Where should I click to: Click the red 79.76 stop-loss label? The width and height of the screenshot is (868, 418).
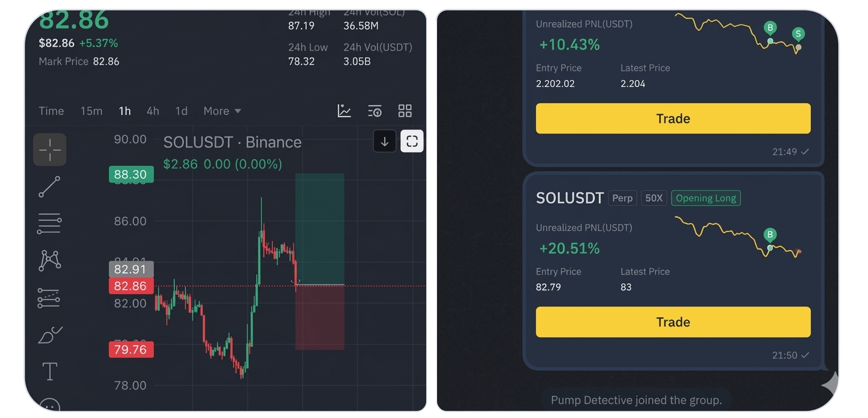coord(131,349)
